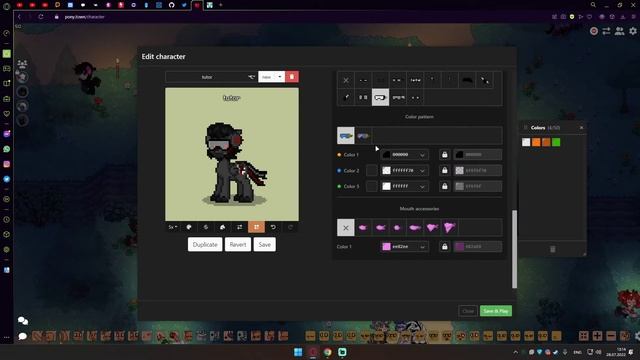Viewport: 640px width, 360px height.
Task: Open Twitter in the browser sidebar
Action: point(7,179)
